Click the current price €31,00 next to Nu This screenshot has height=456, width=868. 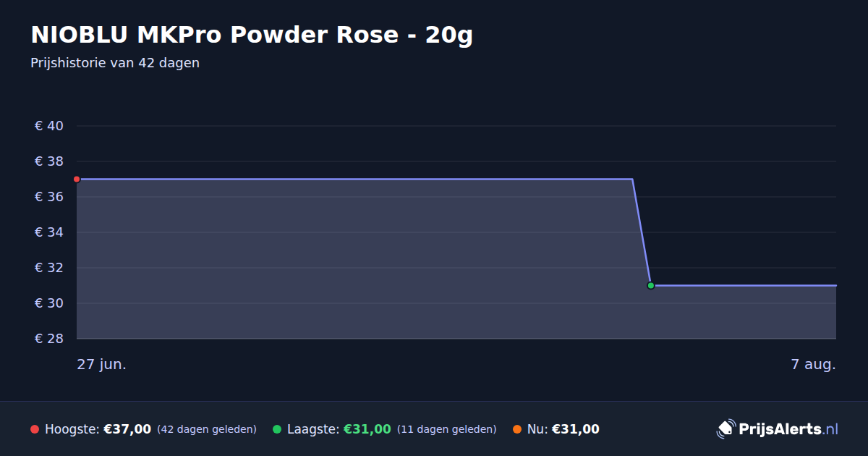tap(576, 429)
